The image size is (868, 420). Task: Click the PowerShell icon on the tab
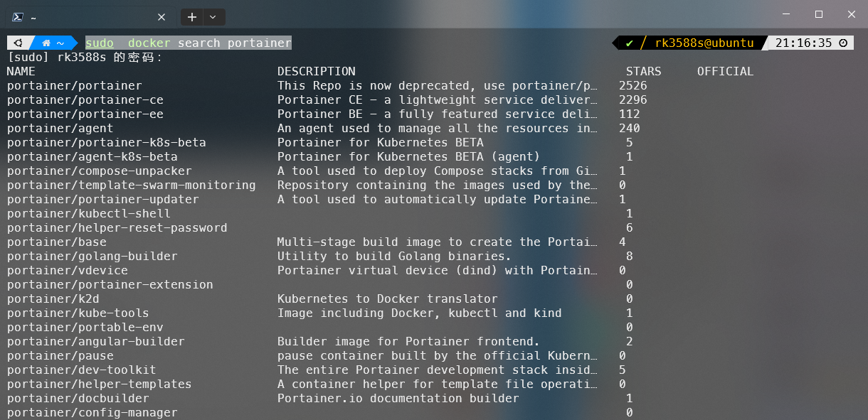(18, 17)
